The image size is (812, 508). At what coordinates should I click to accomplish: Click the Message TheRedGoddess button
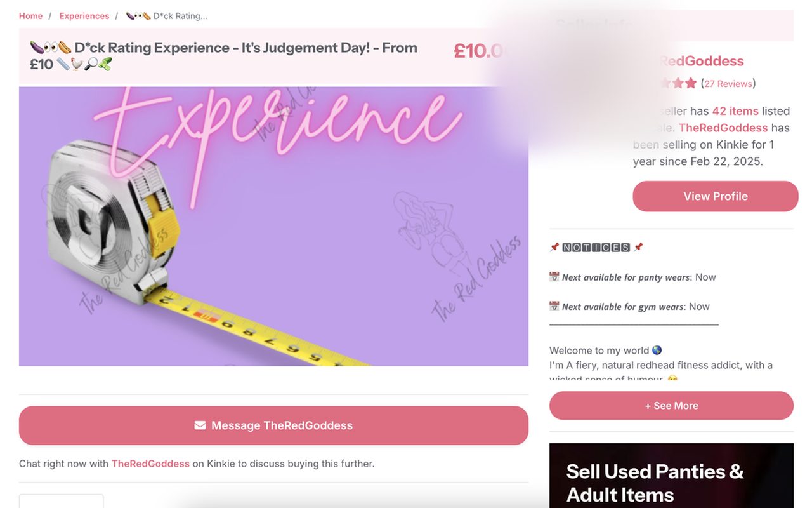(x=273, y=425)
